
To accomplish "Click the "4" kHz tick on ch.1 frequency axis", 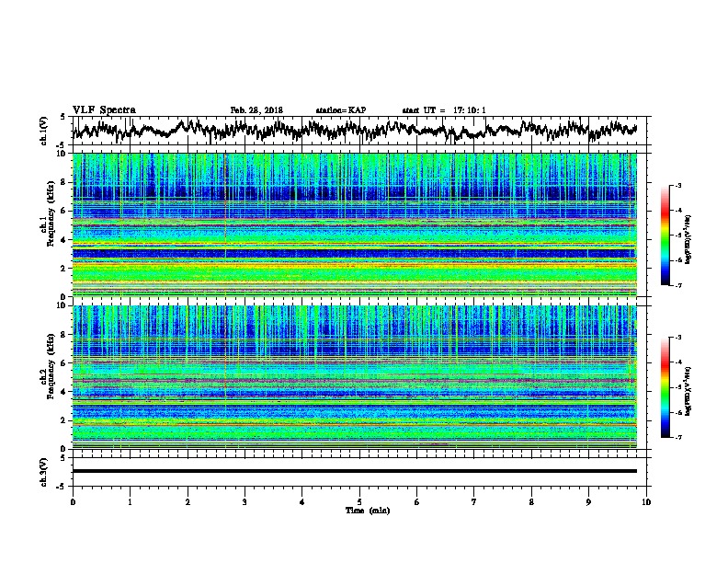I will [64, 240].
